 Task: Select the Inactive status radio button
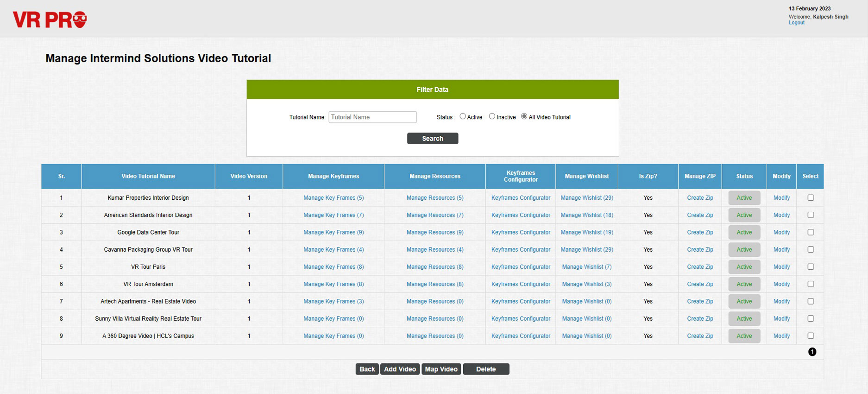pos(492,116)
